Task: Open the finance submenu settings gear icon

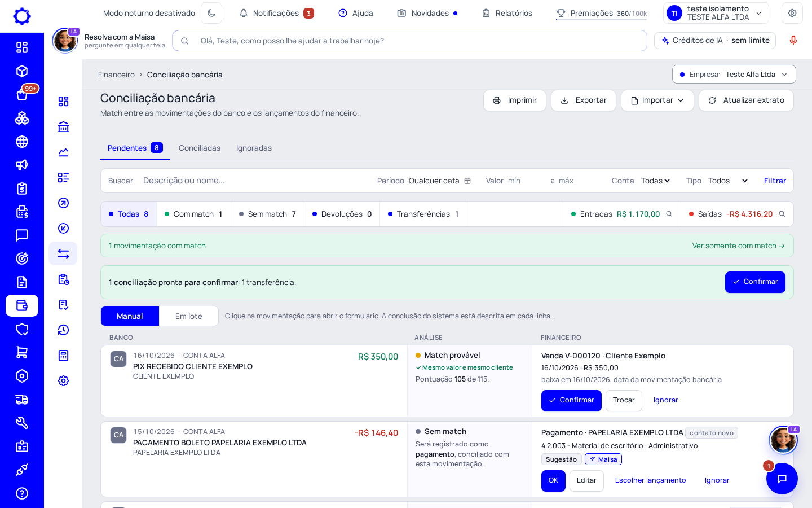Action: click(63, 380)
